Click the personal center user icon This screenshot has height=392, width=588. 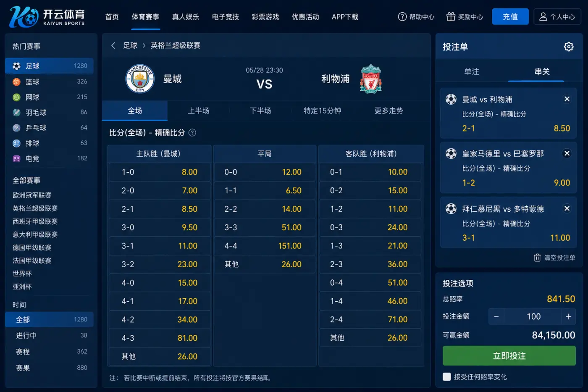tap(543, 17)
